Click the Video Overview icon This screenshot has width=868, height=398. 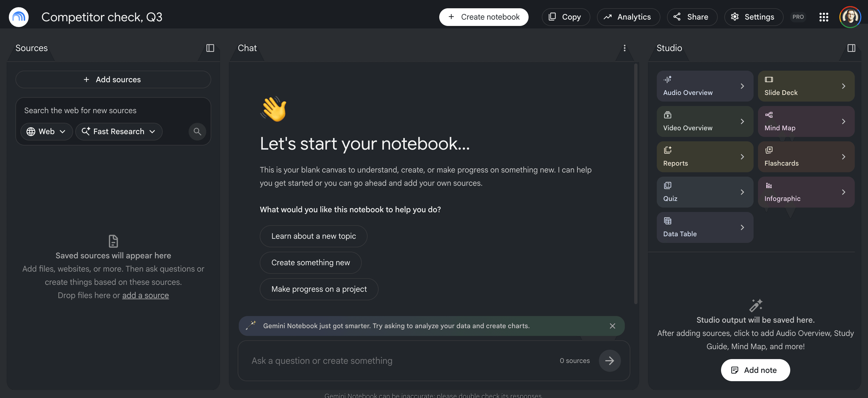point(668,115)
